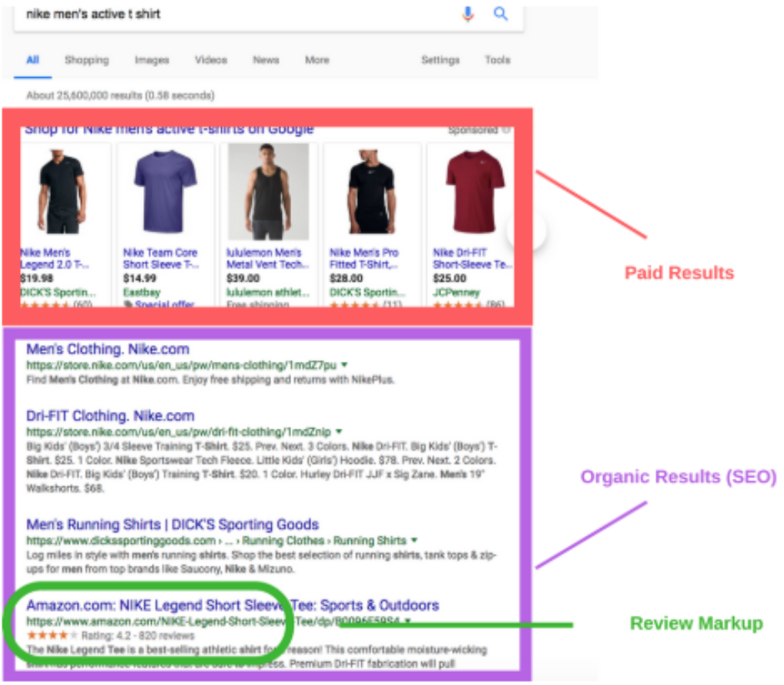Go to the Videos tab

(x=210, y=60)
